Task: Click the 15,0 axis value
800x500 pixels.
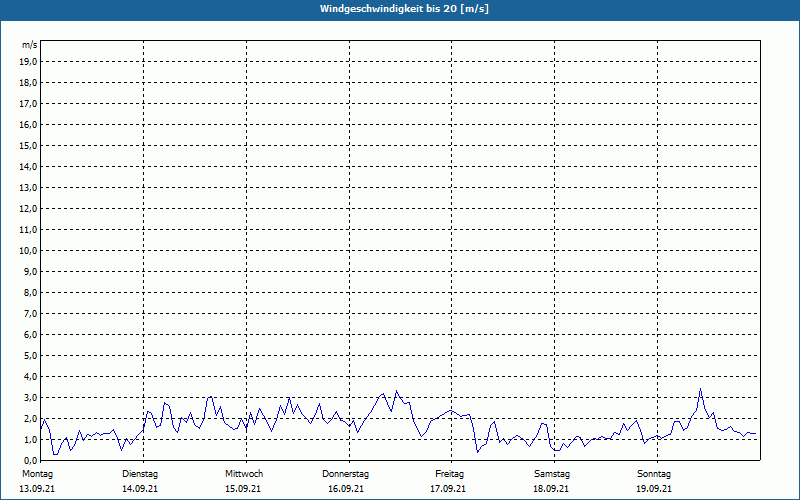Action: 30,145
